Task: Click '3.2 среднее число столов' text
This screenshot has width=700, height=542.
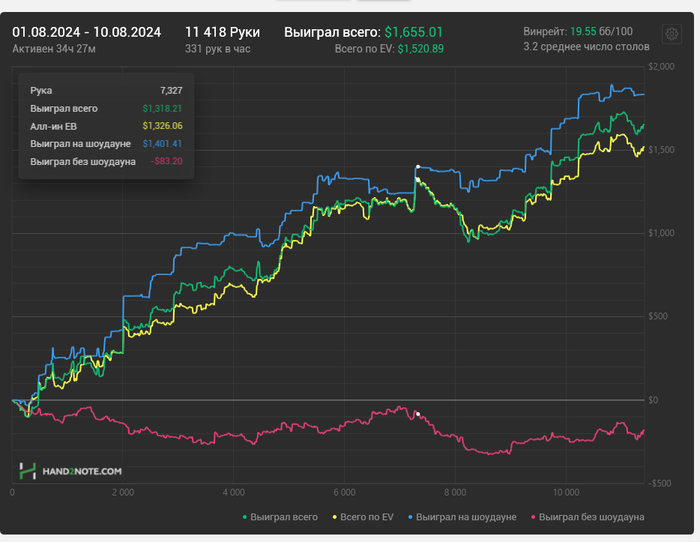Action: click(586, 46)
